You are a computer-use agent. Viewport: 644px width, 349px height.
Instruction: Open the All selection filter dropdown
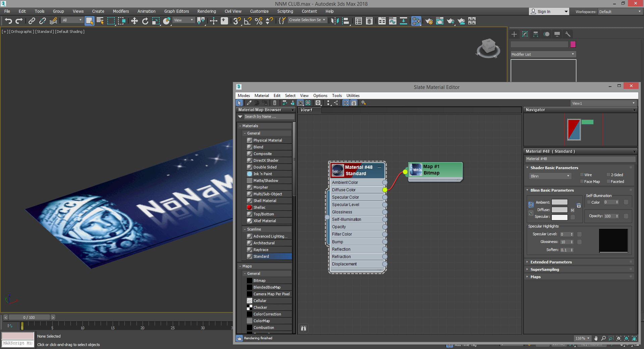[72, 20]
